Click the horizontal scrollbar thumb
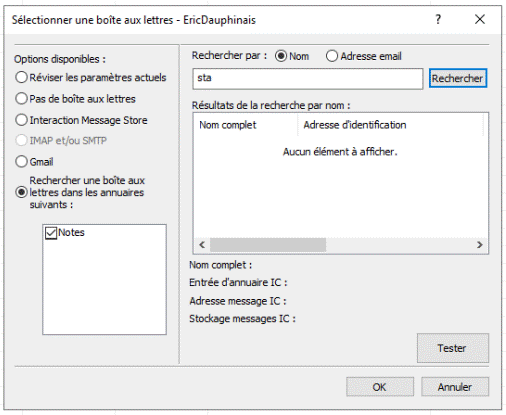The height and width of the screenshot is (415, 506). click(268, 245)
